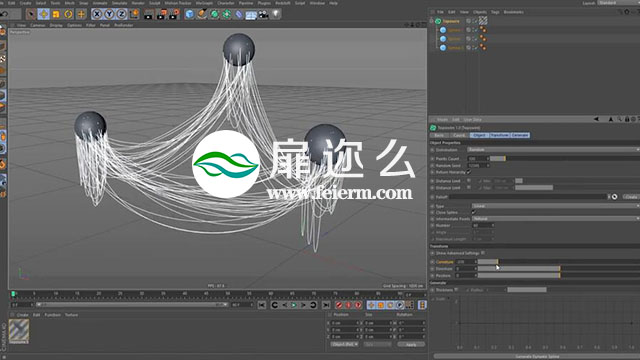
Task: Add a Light object from toolbar
Action: (276, 14)
